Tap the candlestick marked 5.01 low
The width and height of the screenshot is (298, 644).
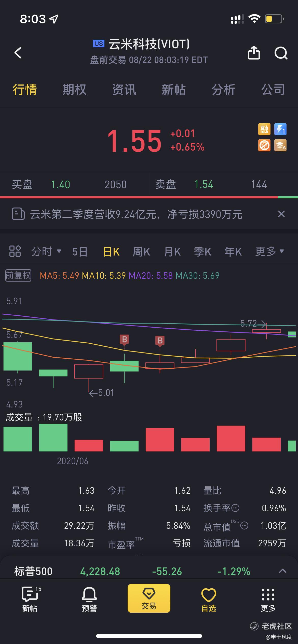click(89, 378)
